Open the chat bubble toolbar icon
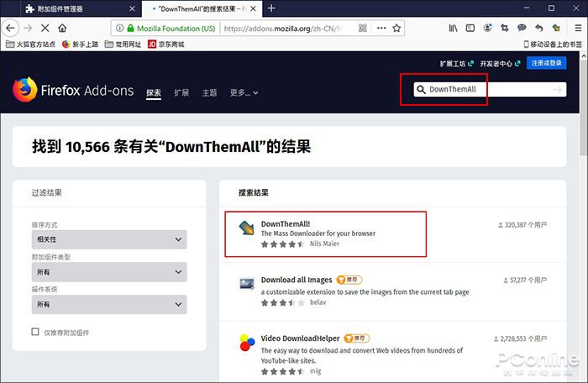Screen dimensions: 588x383 [x=522, y=28]
